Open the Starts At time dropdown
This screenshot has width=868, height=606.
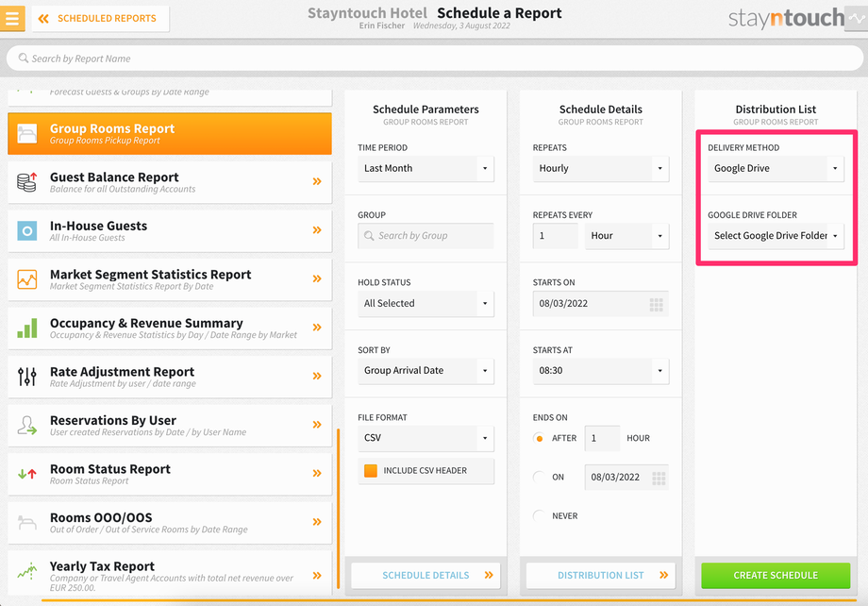click(601, 371)
